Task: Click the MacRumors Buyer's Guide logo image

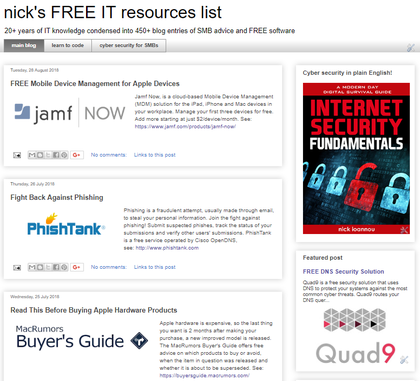Action: pyautogui.click(x=82, y=338)
